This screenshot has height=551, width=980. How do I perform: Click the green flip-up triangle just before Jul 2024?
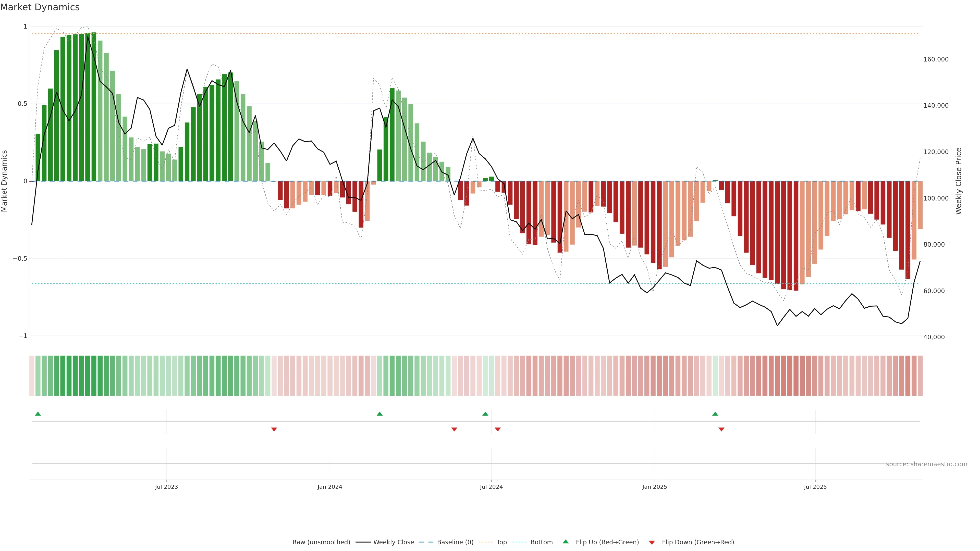pos(485,414)
